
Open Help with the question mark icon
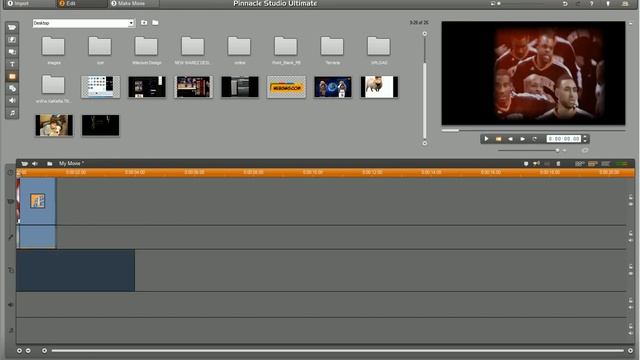click(x=591, y=4)
